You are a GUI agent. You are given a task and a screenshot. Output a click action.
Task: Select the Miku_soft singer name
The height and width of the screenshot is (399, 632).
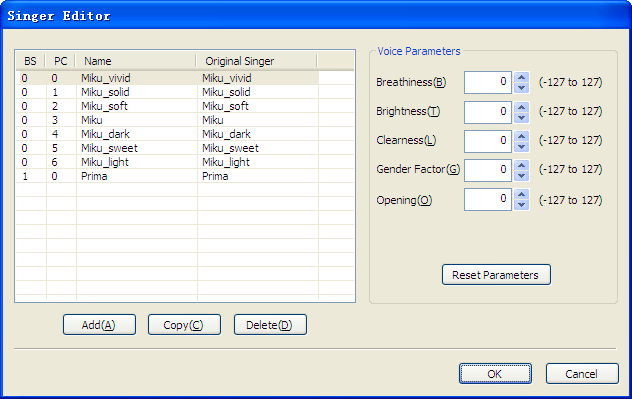pyautogui.click(x=104, y=106)
